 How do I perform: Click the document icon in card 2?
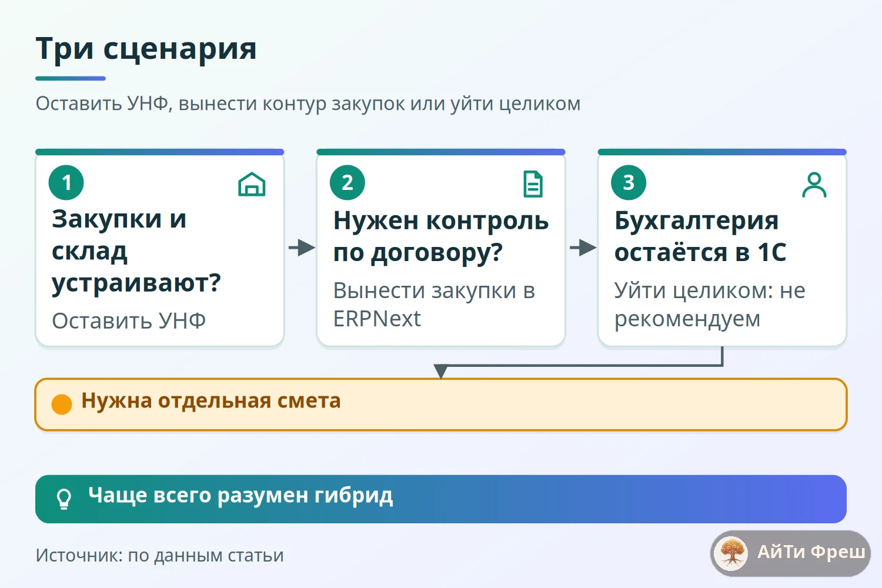pyautogui.click(x=533, y=184)
